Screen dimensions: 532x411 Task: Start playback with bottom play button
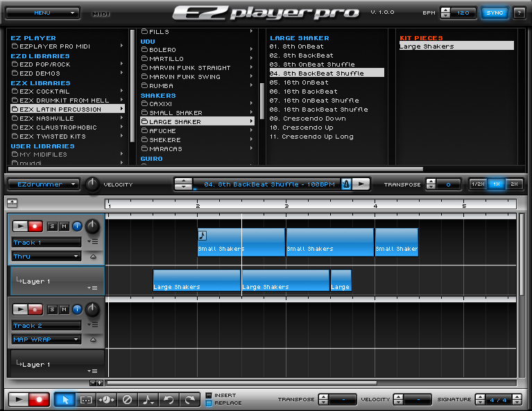(x=19, y=399)
